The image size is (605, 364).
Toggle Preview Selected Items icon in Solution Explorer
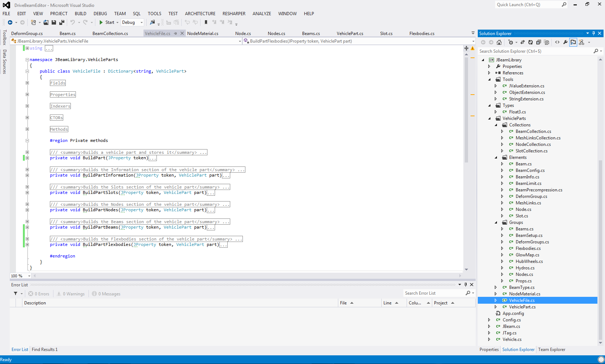coord(573,42)
